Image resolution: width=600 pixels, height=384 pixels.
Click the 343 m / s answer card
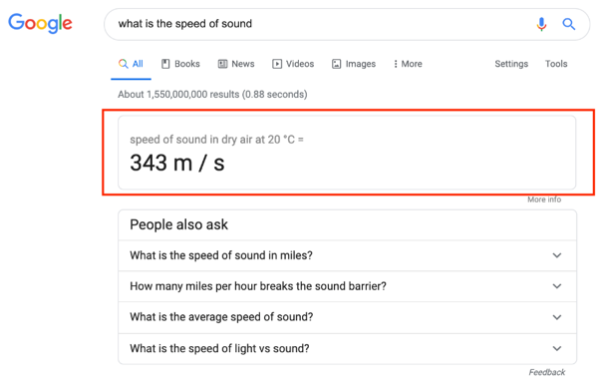347,153
